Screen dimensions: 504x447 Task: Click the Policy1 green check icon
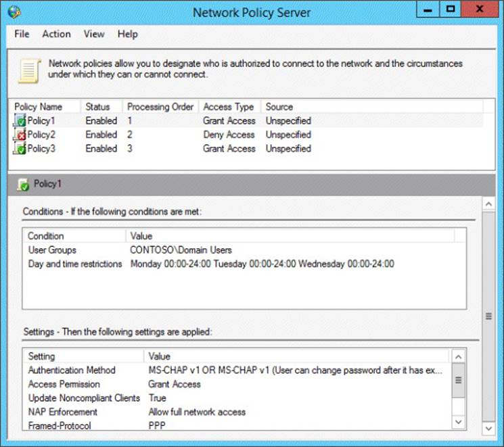point(20,121)
